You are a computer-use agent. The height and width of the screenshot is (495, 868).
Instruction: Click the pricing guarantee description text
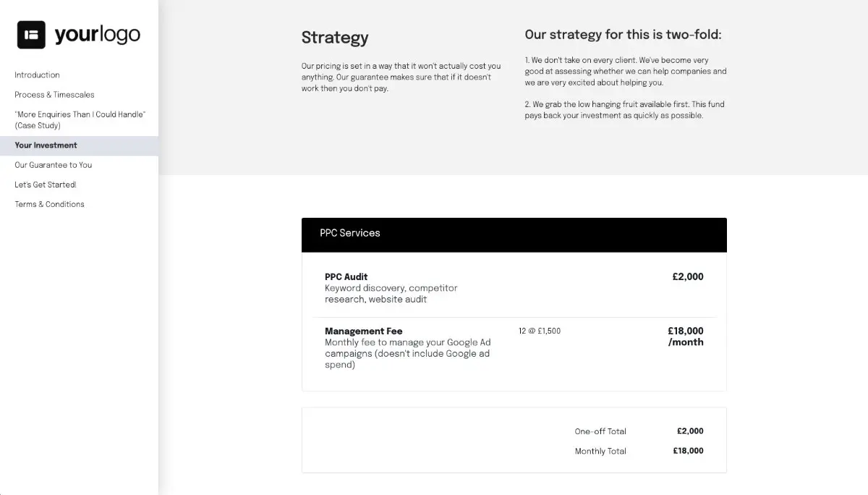400,77
